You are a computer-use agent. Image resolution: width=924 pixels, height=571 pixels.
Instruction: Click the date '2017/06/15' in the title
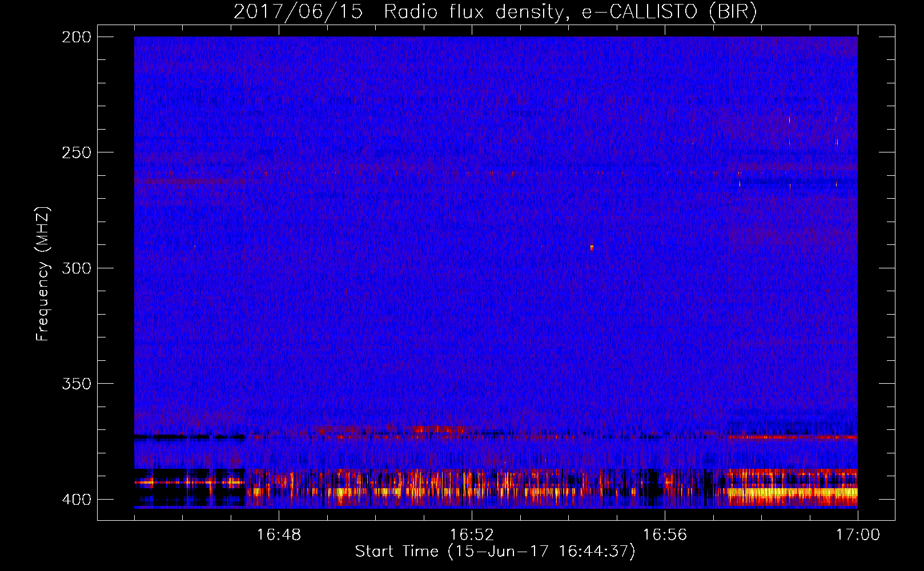(x=298, y=11)
